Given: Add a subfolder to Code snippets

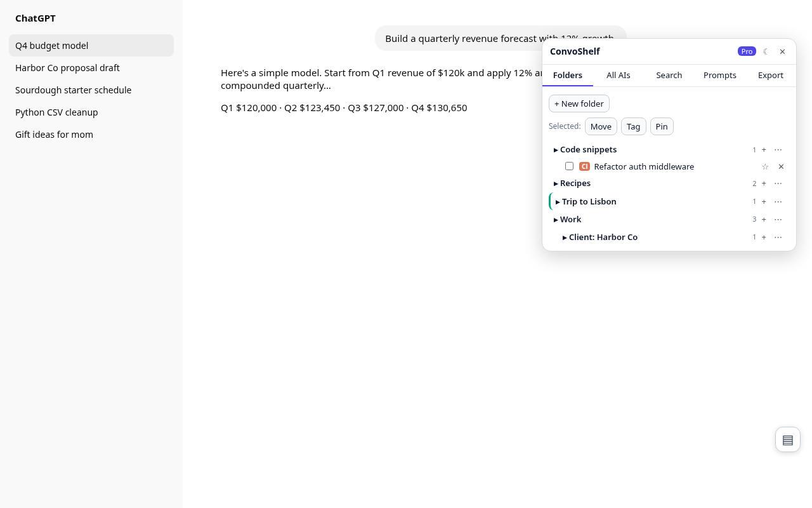Looking at the screenshot, I should (764, 150).
